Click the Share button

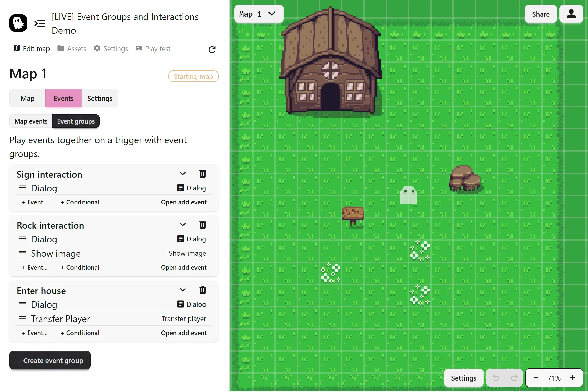[541, 14]
